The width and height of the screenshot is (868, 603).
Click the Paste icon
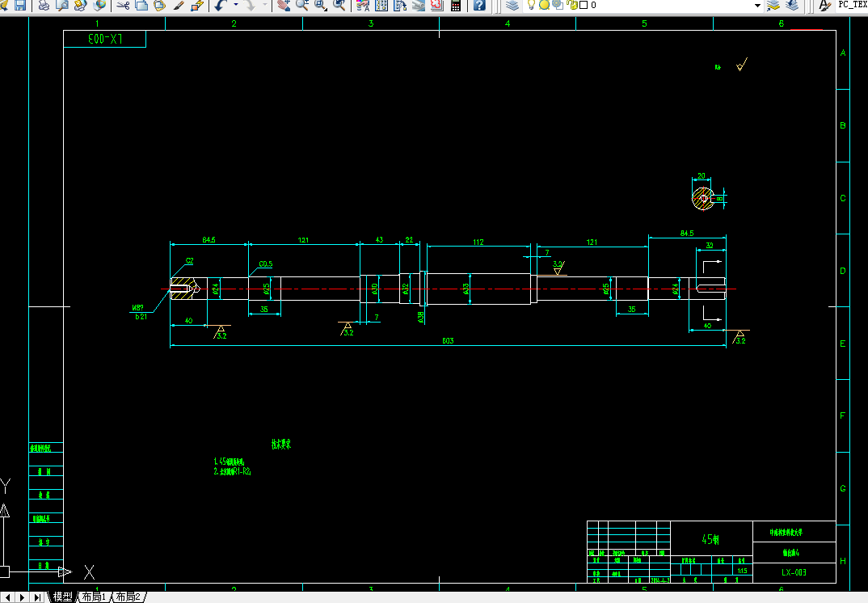pyautogui.click(x=159, y=5)
